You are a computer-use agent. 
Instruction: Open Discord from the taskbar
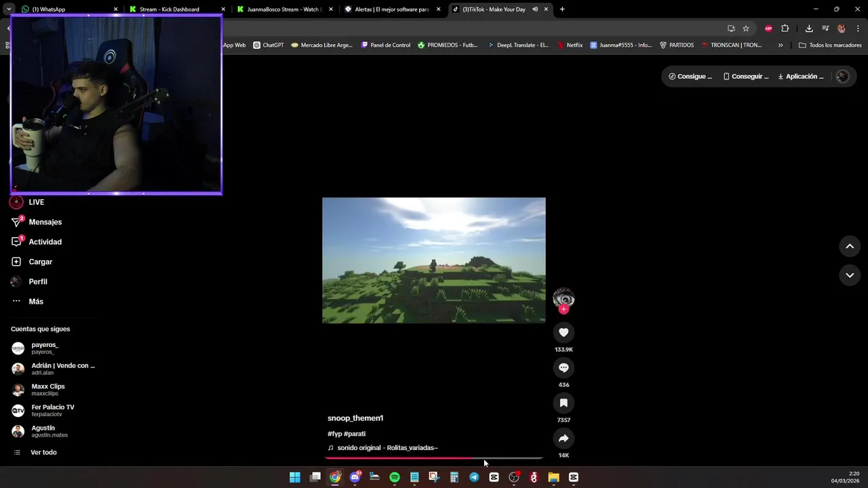pos(355,477)
